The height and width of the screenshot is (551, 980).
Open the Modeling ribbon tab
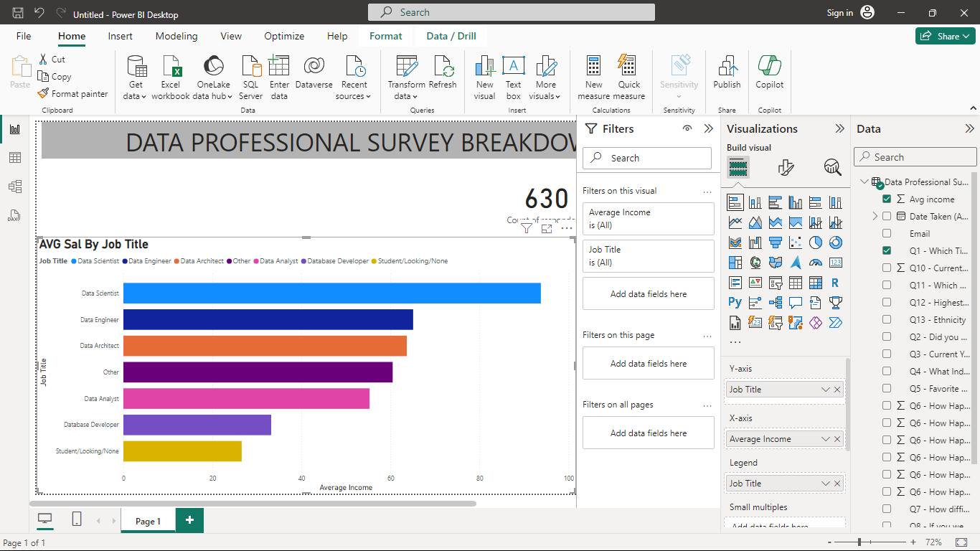[176, 36]
